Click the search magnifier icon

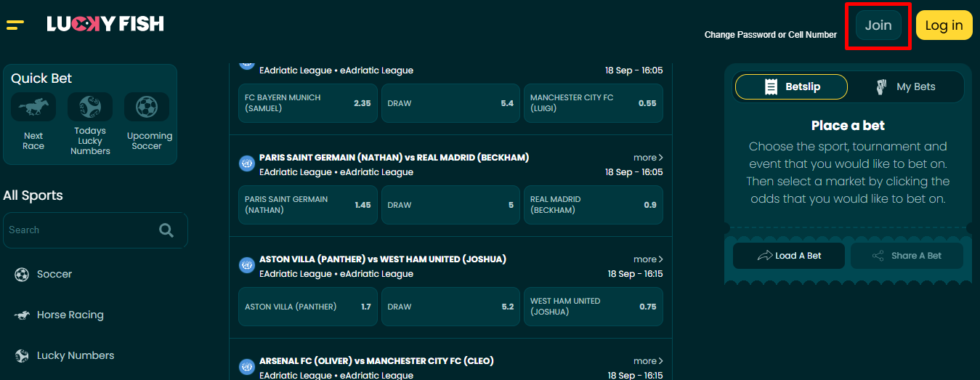point(166,230)
